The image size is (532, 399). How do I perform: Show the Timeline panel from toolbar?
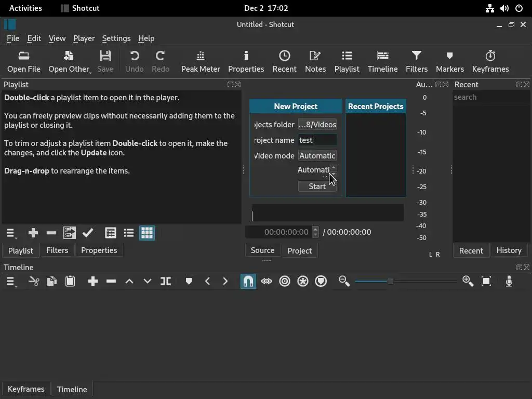click(x=383, y=61)
